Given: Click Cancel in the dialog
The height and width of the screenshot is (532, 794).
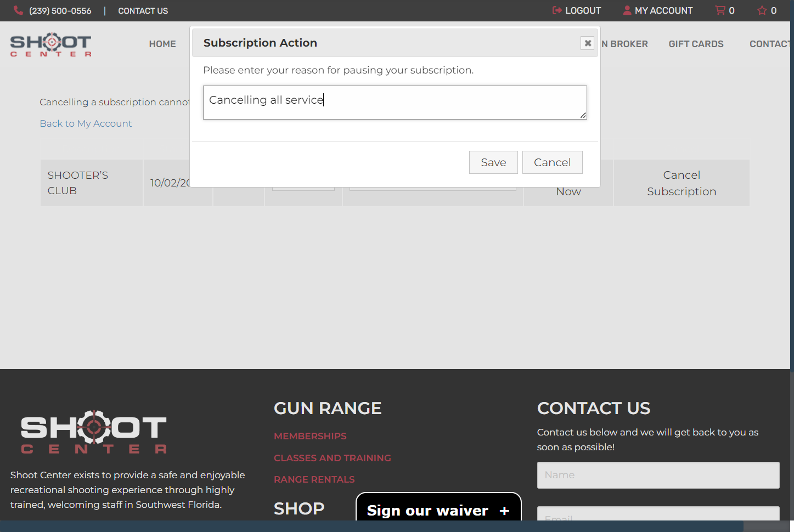Looking at the screenshot, I should 552,162.
